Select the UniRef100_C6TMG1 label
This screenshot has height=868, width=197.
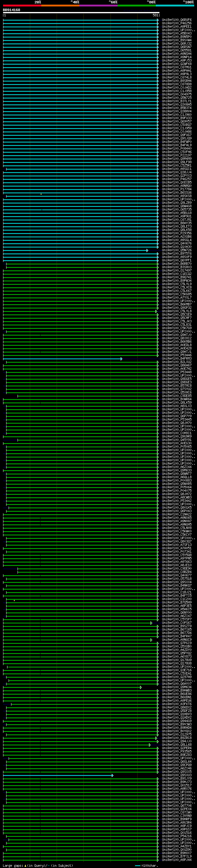pyautogui.click(x=177, y=67)
